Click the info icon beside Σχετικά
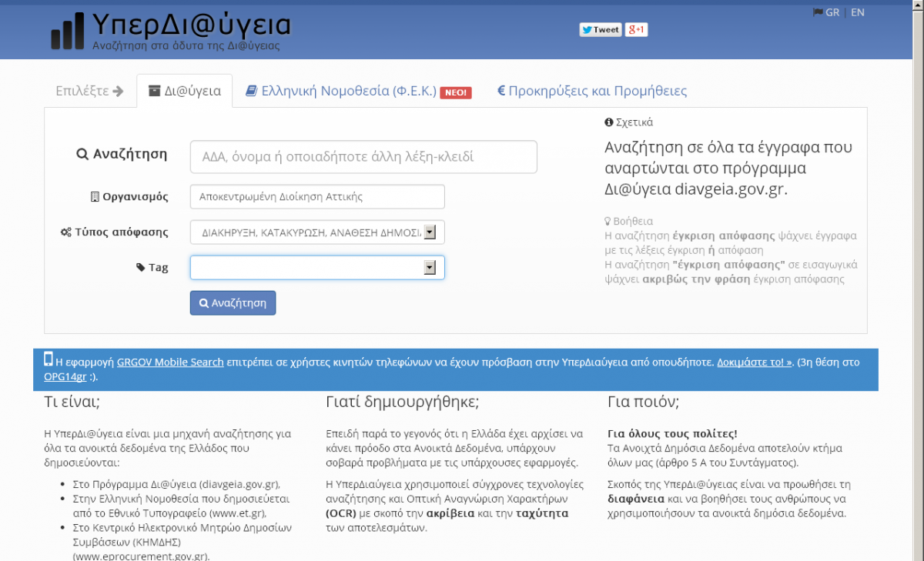The height and width of the screenshot is (561, 924). (609, 122)
